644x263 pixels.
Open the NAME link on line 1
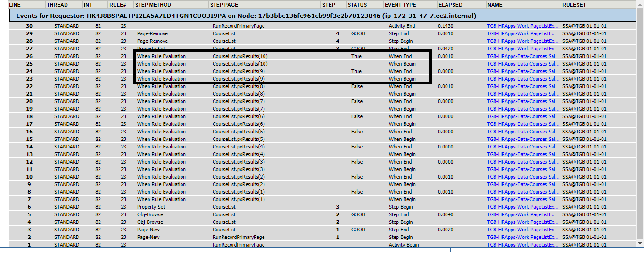(522, 245)
